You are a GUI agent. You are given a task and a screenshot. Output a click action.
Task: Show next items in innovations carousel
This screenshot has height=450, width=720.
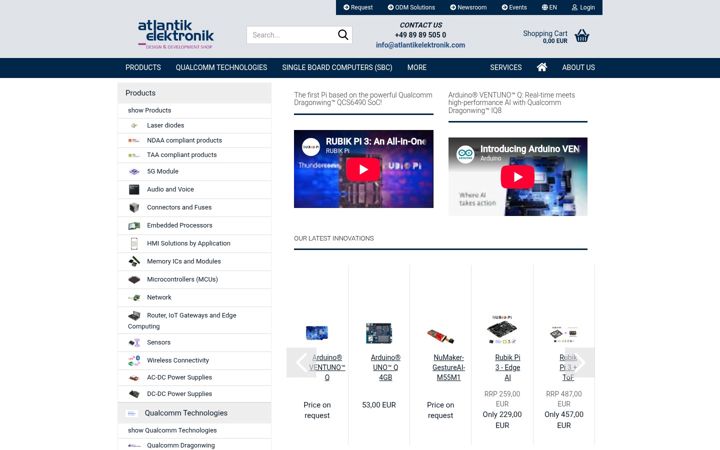point(580,362)
